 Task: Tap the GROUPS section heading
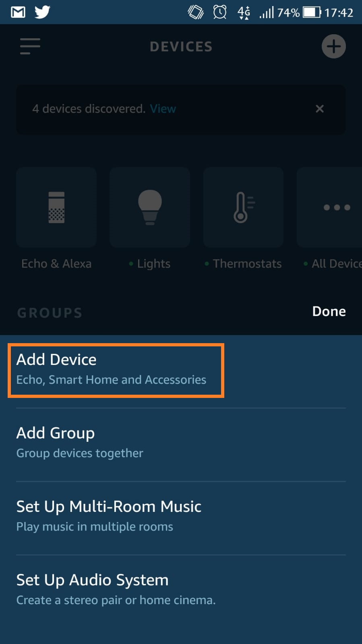(x=50, y=313)
